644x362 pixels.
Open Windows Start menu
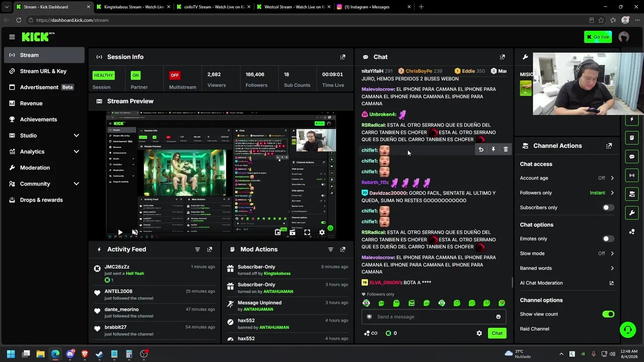click(11, 354)
